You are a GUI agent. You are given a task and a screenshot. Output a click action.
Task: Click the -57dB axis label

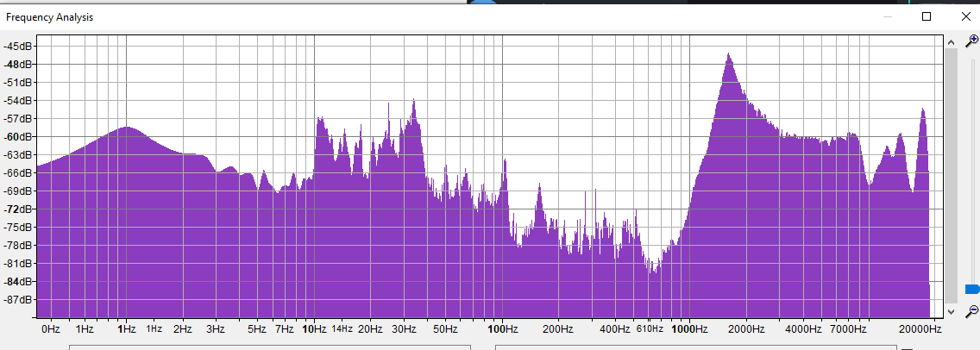(x=19, y=119)
